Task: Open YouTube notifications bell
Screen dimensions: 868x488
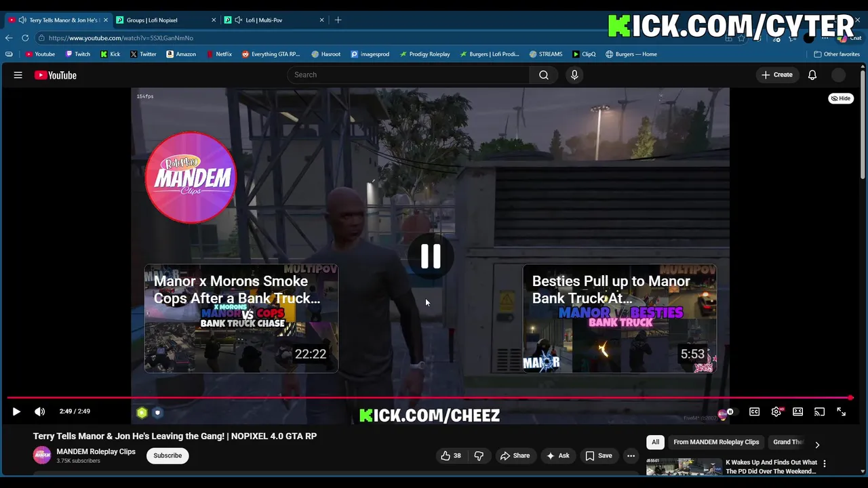Action: [x=812, y=75]
